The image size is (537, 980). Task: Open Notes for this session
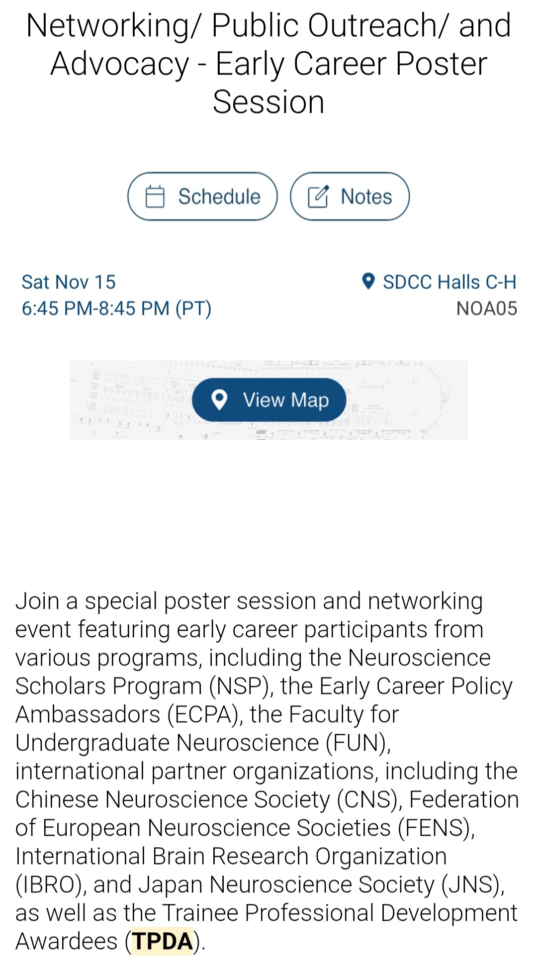tap(366, 196)
